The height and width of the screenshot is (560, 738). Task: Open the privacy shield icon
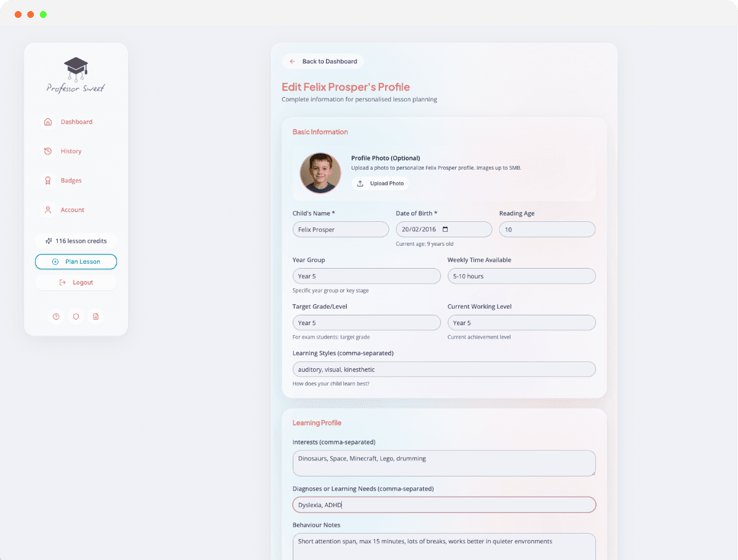coord(76,317)
